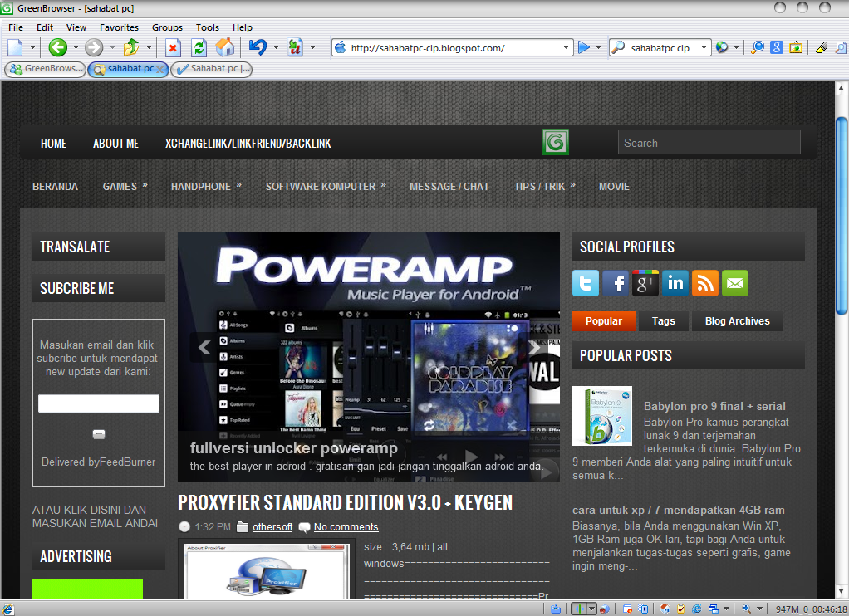Click the status bar house icon
The image size is (849, 616).
click(665, 609)
